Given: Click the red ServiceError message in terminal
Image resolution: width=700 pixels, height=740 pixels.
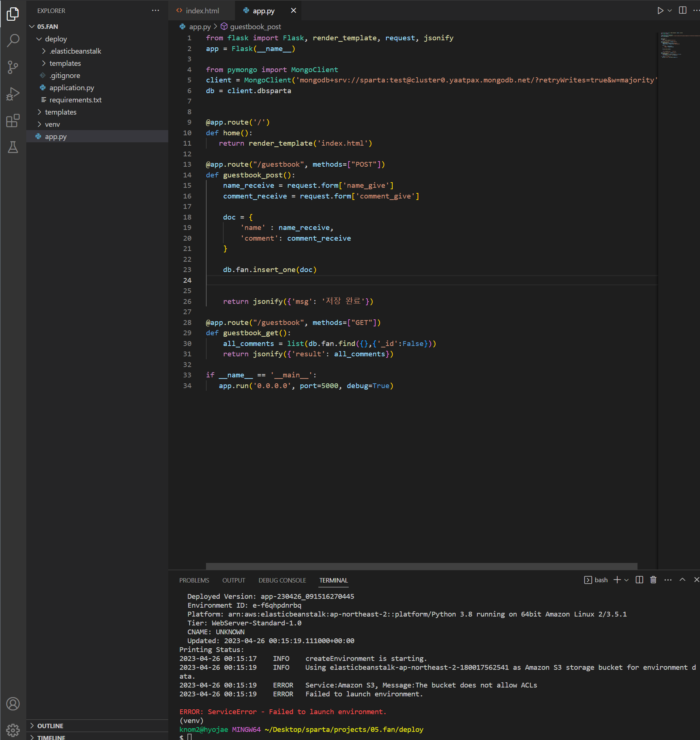Looking at the screenshot, I should [283, 712].
